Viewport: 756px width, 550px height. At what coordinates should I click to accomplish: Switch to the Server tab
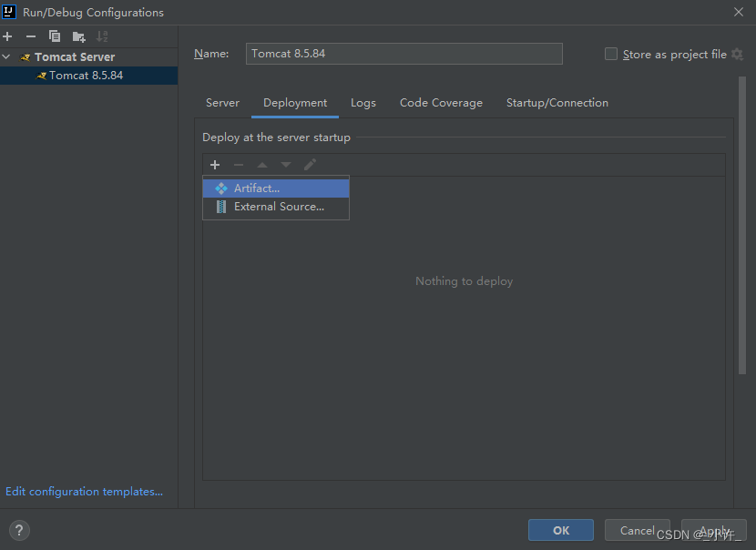(222, 103)
